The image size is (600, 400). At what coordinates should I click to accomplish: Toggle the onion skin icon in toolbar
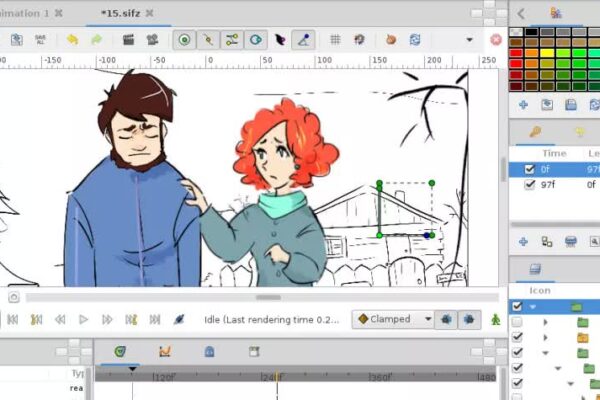click(358, 40)
